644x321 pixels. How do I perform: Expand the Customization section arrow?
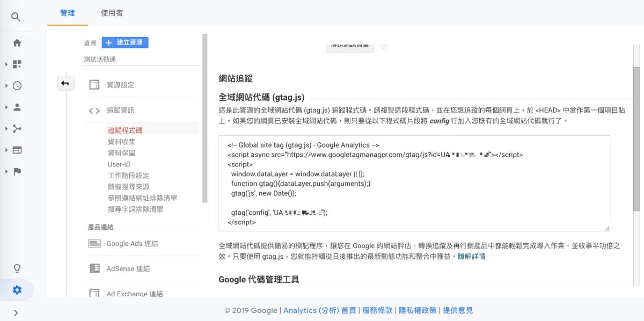coord(6,64)
